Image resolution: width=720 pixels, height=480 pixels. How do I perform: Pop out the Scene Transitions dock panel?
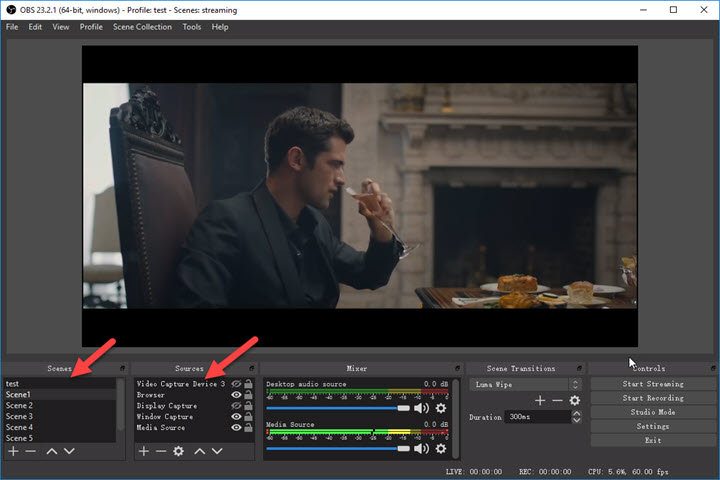(579, 368)
